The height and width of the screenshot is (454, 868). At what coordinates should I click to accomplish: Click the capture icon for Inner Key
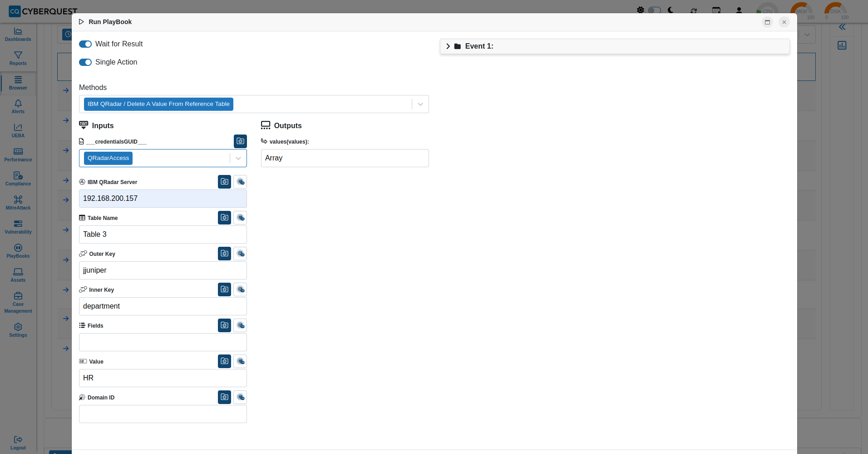224,289
